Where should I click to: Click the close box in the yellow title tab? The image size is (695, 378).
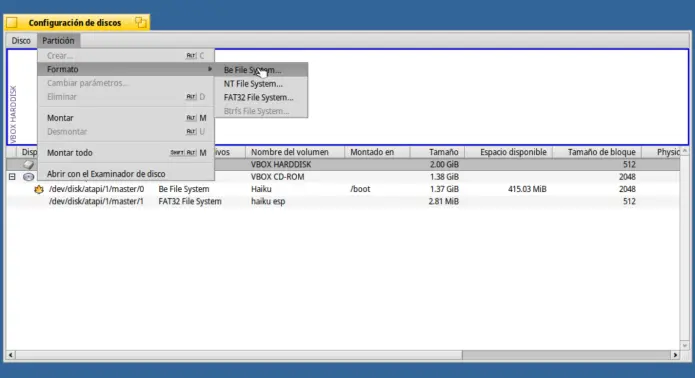point(12,23)
